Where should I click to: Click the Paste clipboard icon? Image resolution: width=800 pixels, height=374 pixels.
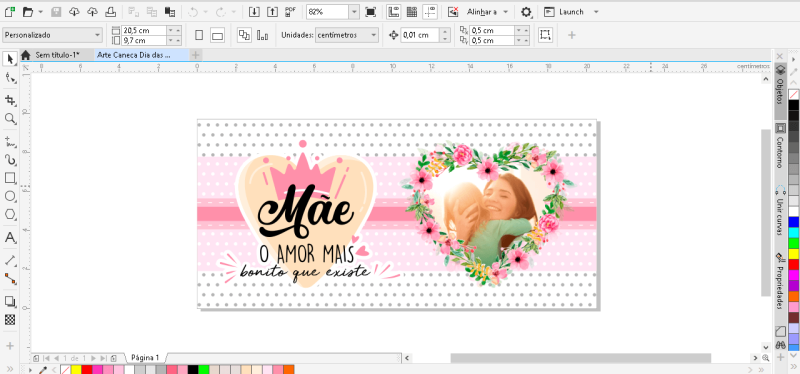tap(170, 11)
